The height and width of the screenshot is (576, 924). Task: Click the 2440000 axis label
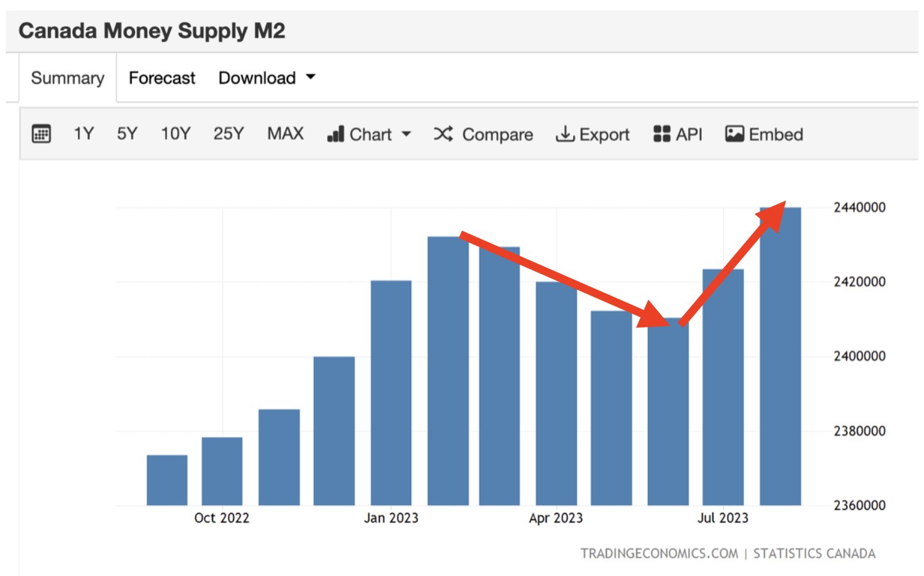tap(859, 207)
